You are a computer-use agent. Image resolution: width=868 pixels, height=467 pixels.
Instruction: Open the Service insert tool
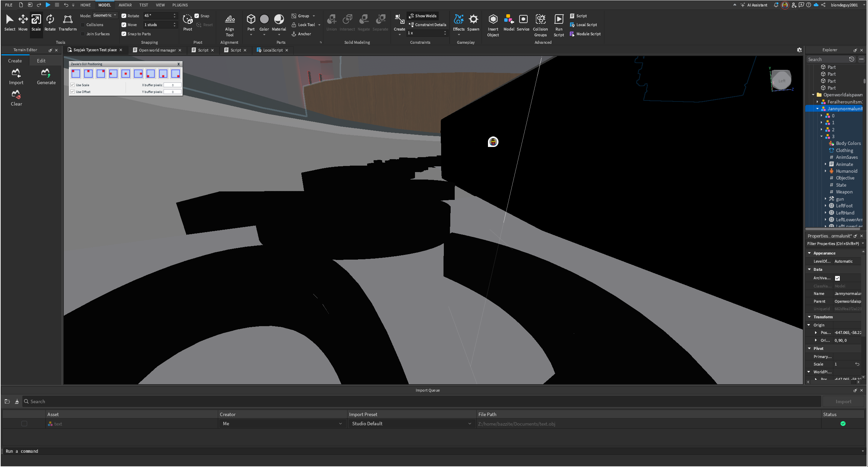coord(523,22)
